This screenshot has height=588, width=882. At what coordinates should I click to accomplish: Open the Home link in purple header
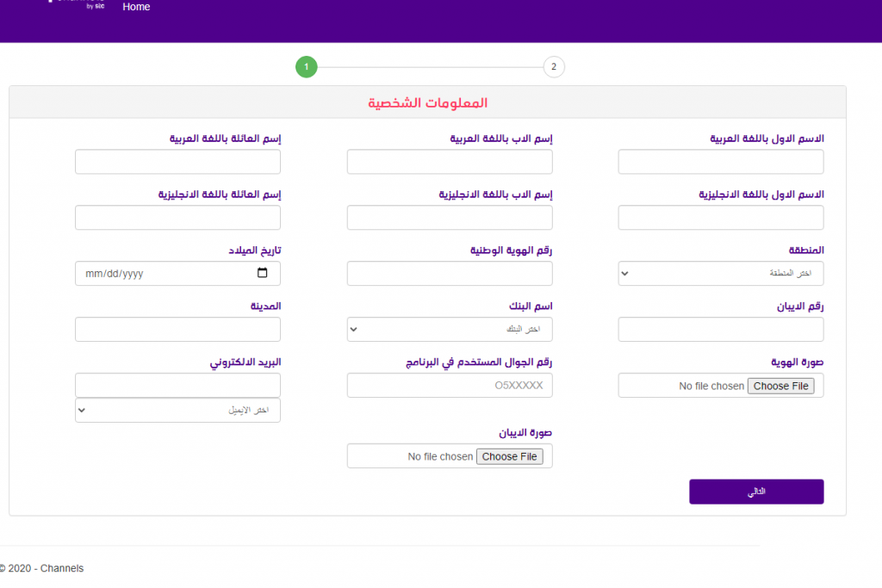point(136,7)
